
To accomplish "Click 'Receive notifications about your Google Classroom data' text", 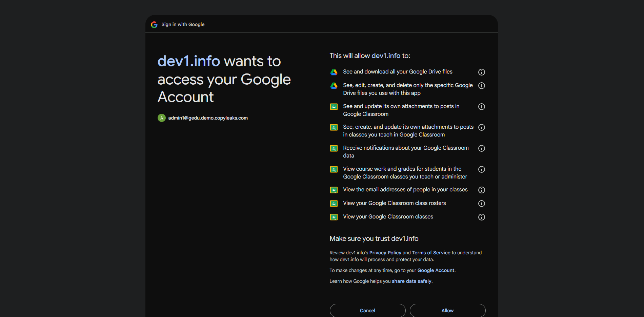I will coord(406,152).
